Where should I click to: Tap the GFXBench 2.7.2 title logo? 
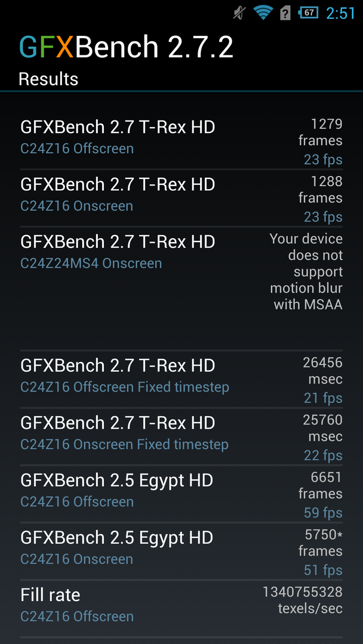(x=126, y=47)
